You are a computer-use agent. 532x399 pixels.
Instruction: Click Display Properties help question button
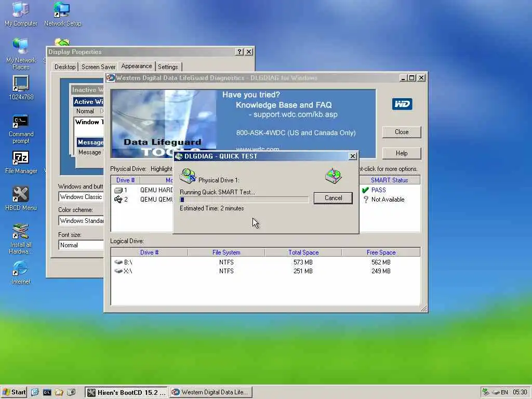pyautogui.click(x=240, y=51)
